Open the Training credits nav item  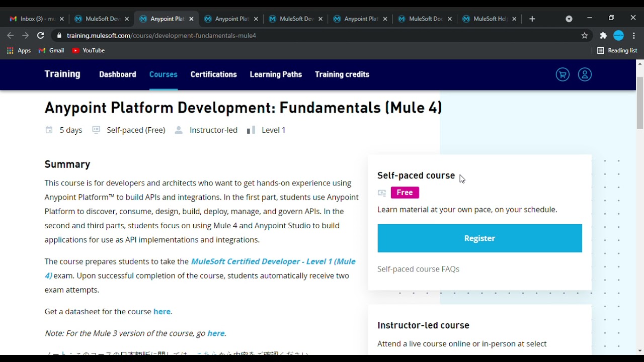coord(342,74)
